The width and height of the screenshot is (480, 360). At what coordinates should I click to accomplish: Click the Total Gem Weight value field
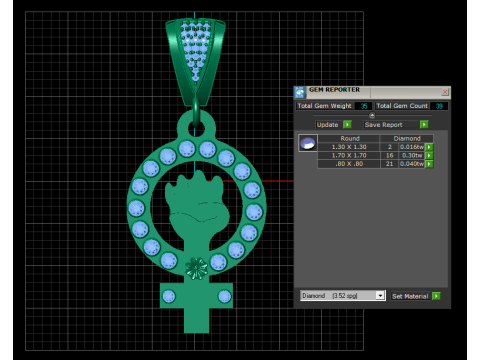tap(363, 106)
